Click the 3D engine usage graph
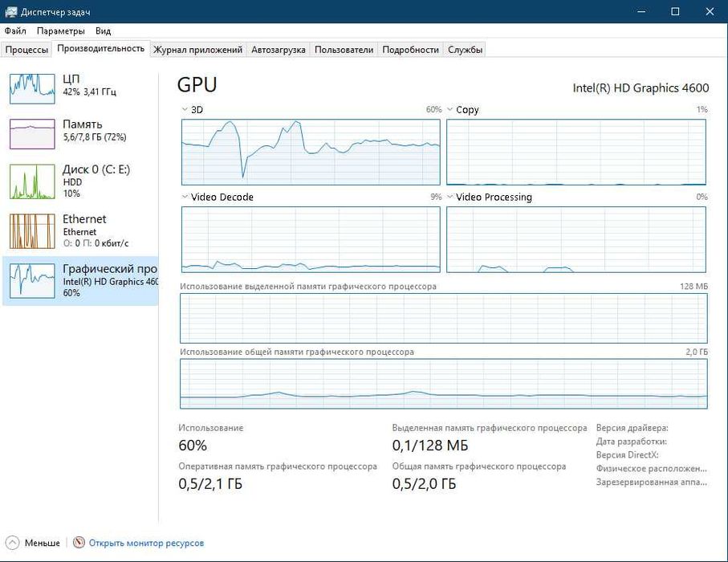Screen dimensions: 728x562 coord(311,152)
